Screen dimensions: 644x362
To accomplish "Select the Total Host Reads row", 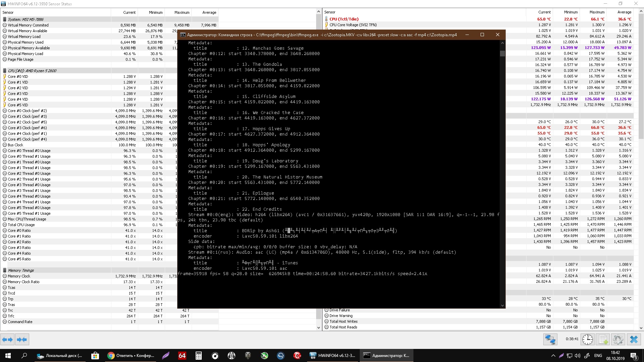I will (478, 327).
